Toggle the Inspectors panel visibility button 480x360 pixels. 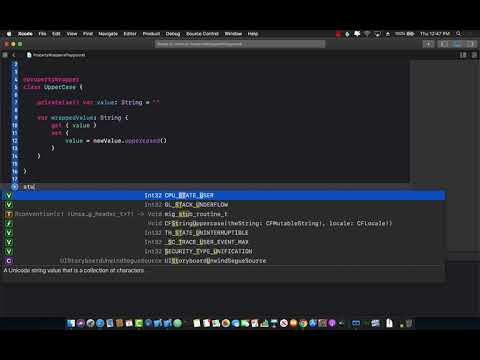[471, 44]
